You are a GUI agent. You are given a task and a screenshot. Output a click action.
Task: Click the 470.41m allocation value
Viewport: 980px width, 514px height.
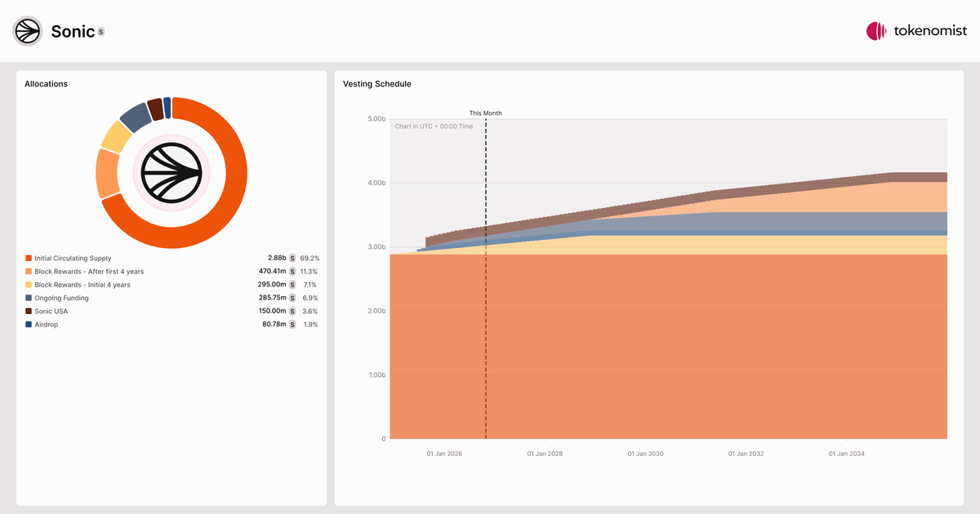tap(273, 271)
